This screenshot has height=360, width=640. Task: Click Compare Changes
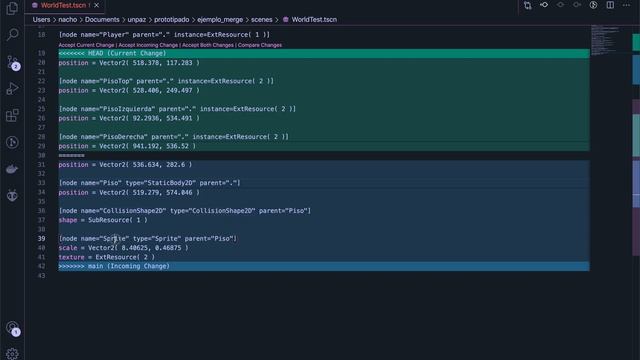(260, 45)
